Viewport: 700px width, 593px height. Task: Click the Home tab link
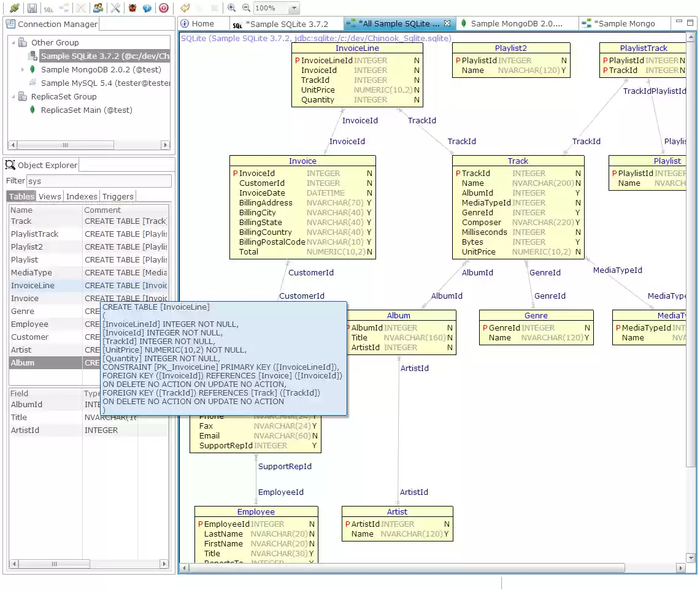point(203,23)
